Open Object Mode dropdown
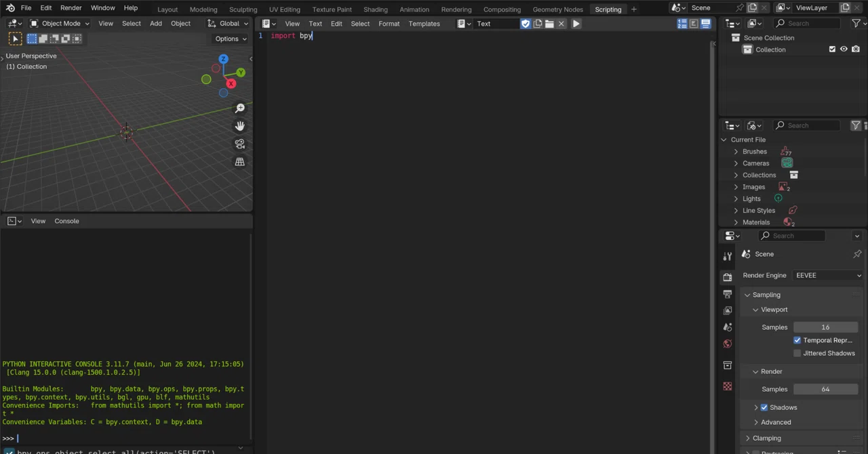Viewport: 868px width, 454px height. coord(60,24)
